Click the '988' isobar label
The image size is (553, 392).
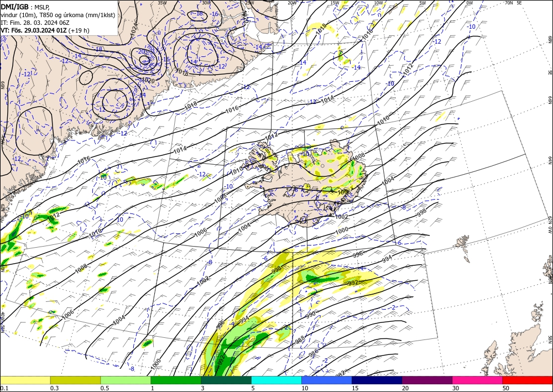point(300,340)
